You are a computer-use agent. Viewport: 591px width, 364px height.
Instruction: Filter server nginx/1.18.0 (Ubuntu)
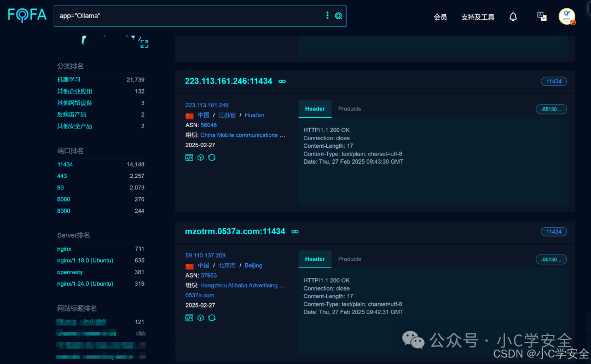click(85, 261)
